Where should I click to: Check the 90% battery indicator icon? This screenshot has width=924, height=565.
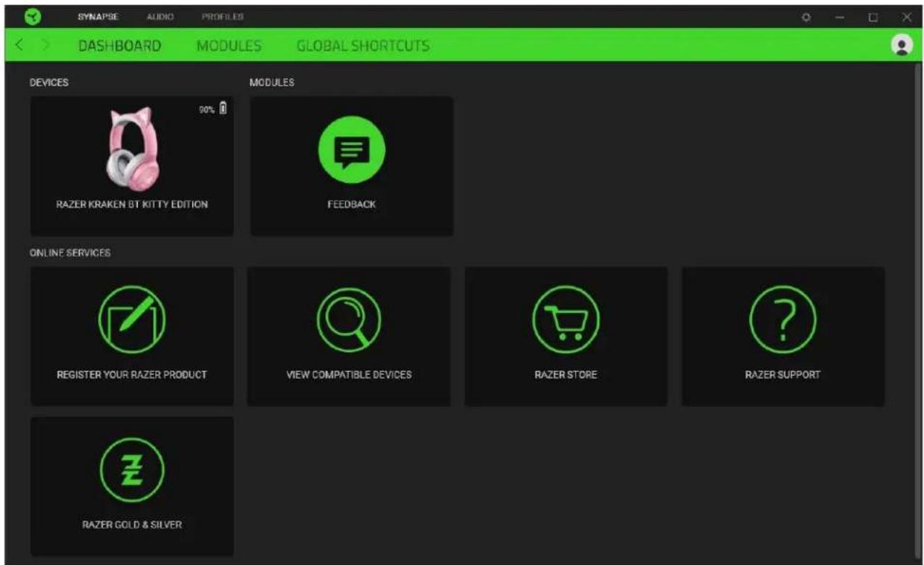223,109
